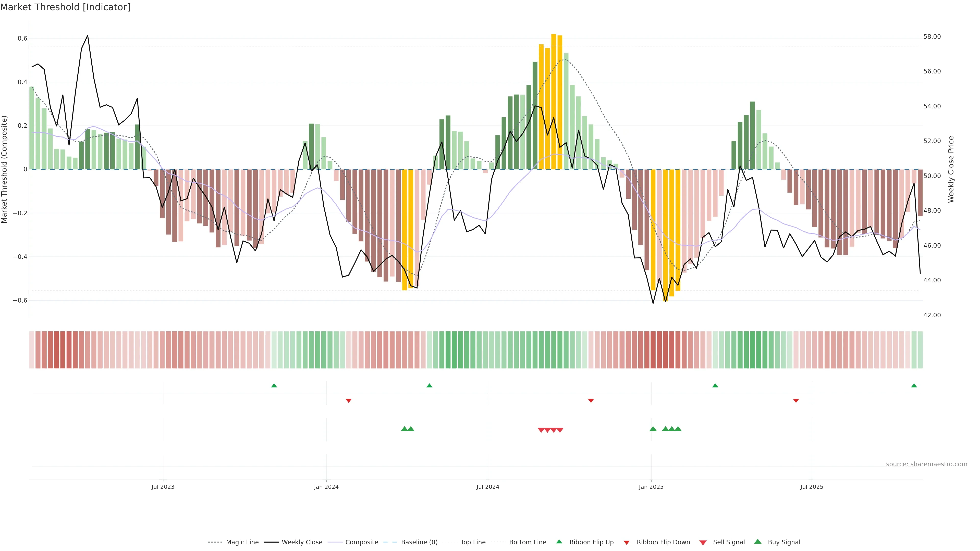Screen dimensions: 980x551
Task: Click the Ribbon Flip Down legend triangle icon
Action: (627, 543)
